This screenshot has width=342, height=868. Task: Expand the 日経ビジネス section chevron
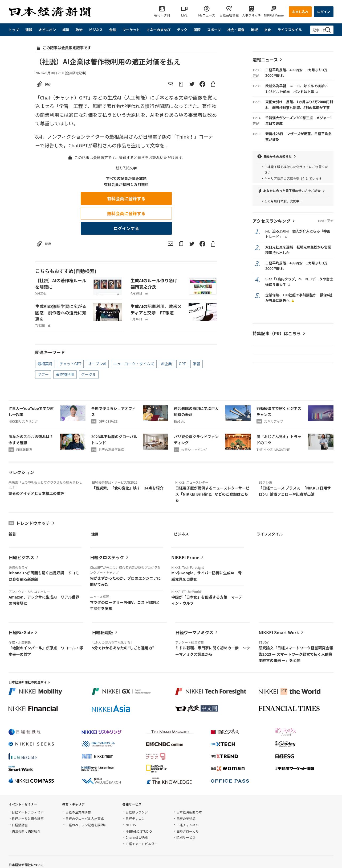(38, 557)
